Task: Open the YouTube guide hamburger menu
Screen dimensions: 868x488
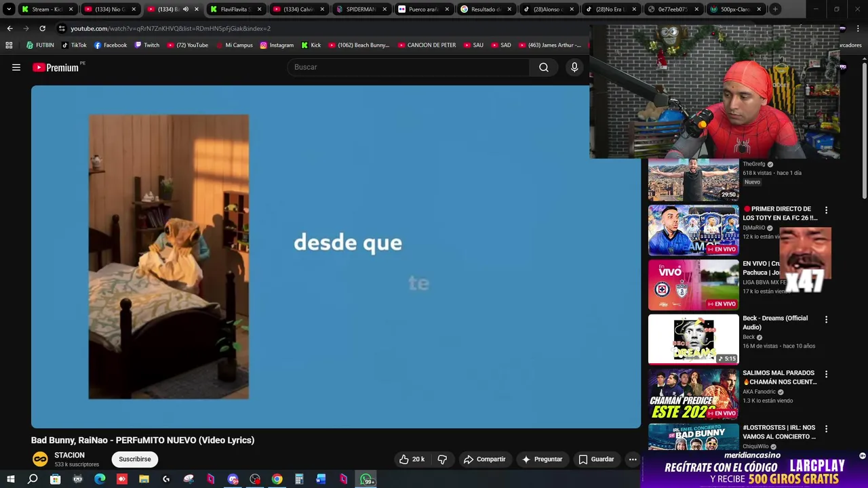Action: [x=16, y=67]
